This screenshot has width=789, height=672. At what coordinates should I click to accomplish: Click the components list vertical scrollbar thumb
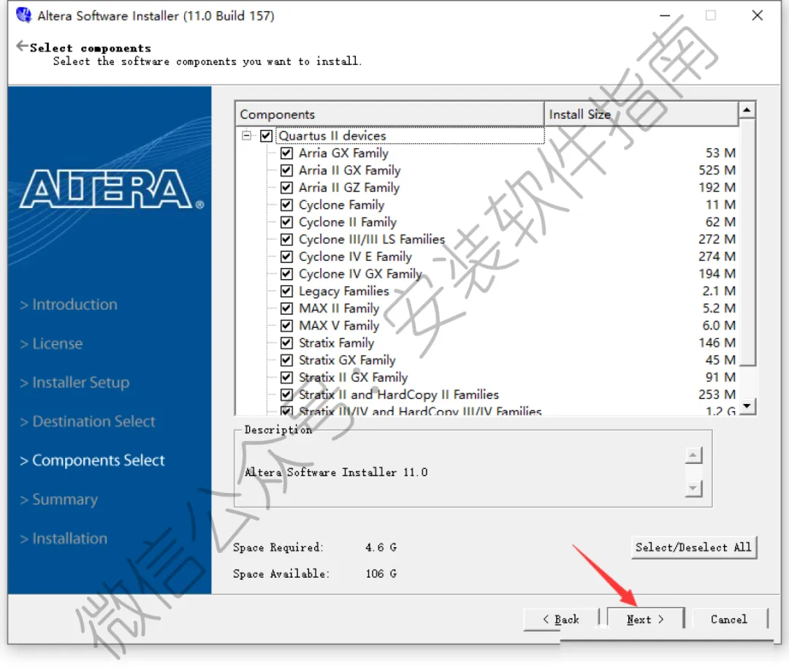click(x=747, y=242)
